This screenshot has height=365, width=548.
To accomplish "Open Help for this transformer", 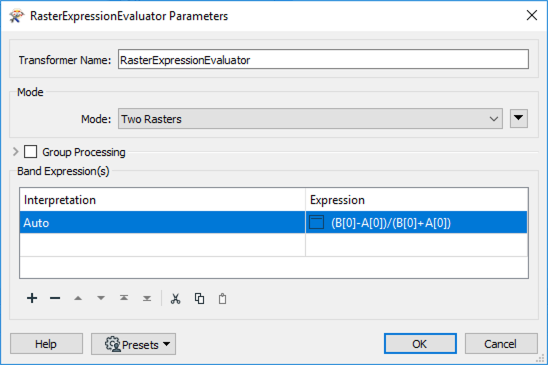I will pyautogui.click(x=46, y=344).
